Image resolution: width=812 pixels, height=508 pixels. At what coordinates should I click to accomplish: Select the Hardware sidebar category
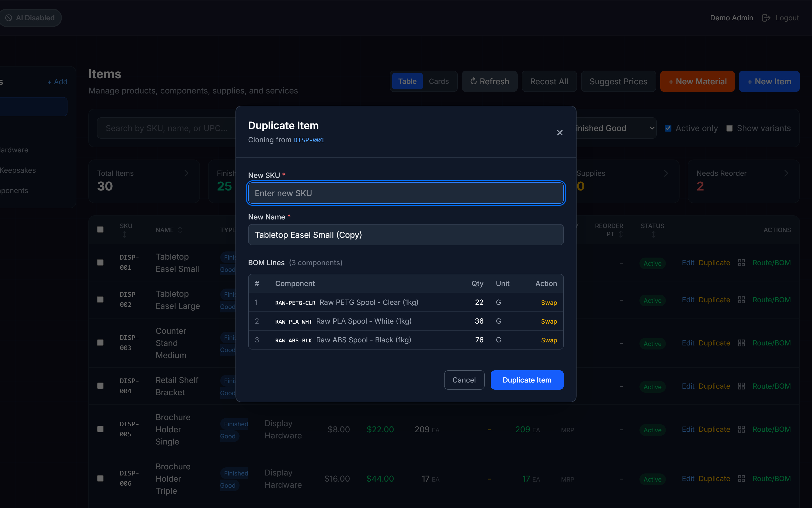point(14,150)
